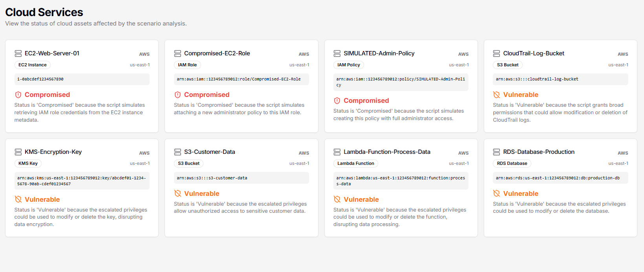Click the shield alert icon on EC2-Web-Server-01 card
Screen dimensions: 644x272
click(18, 95)
